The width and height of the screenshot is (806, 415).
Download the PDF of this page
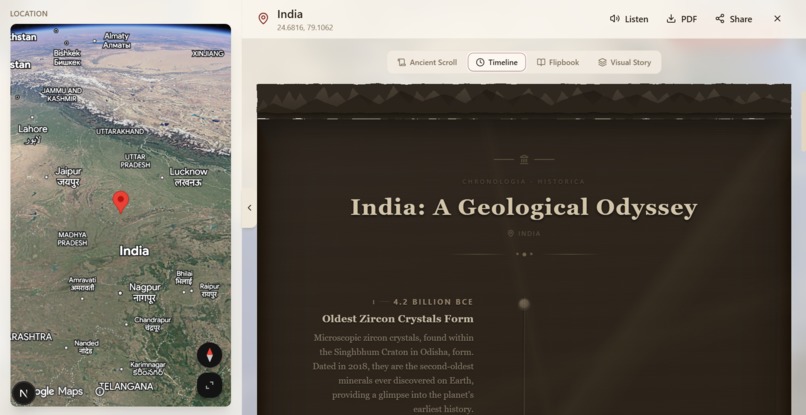point(682,19)
